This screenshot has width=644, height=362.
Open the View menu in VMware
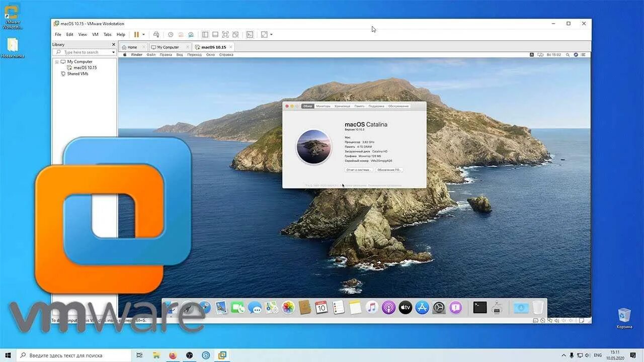(x=83, y=35)
